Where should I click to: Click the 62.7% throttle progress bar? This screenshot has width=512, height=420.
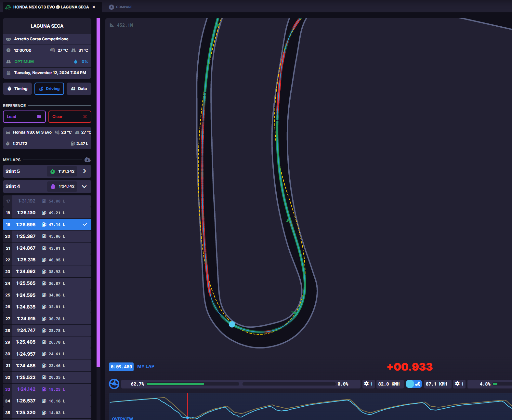[x=193, y=384]
